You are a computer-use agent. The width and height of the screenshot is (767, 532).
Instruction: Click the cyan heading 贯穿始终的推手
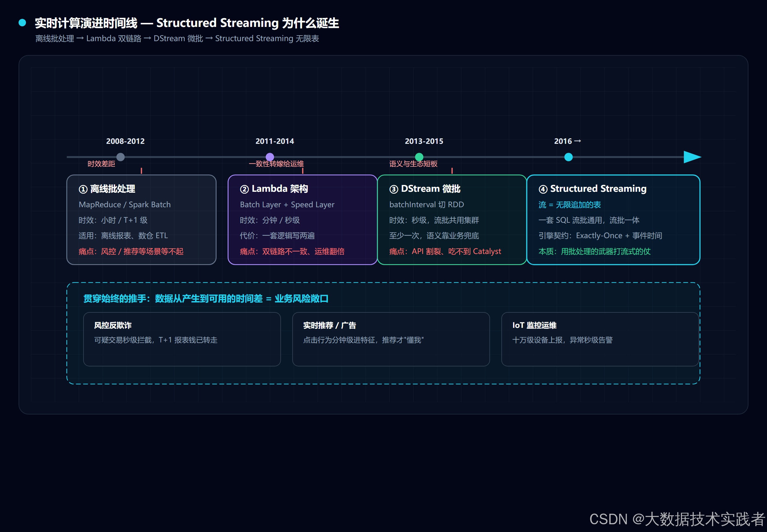tap(206, 299)
